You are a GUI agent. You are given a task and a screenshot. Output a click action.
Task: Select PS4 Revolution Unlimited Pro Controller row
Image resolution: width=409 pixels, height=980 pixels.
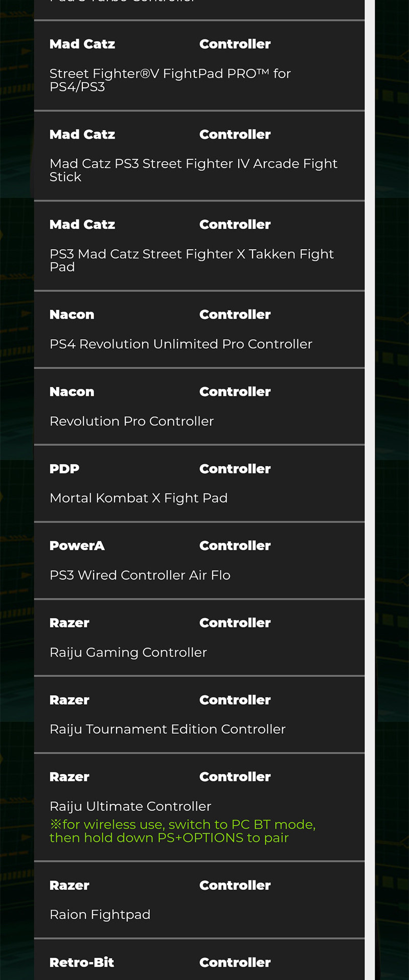(180, 344)
